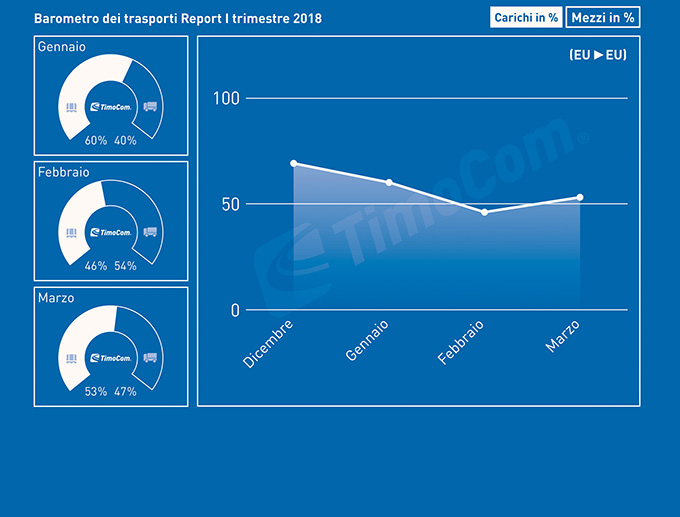Click the pallet icon in the Marzo gauge
The image size is (680, 517).
[71, 358]
